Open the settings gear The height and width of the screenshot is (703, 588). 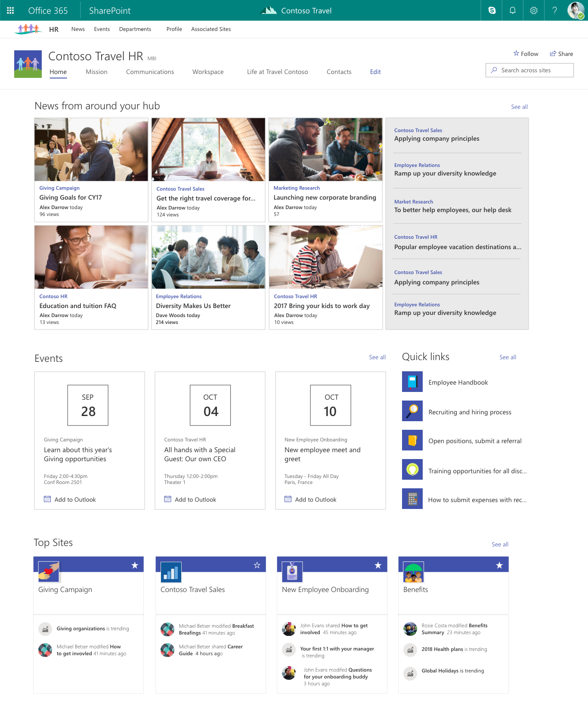click(x=534, y=10)
